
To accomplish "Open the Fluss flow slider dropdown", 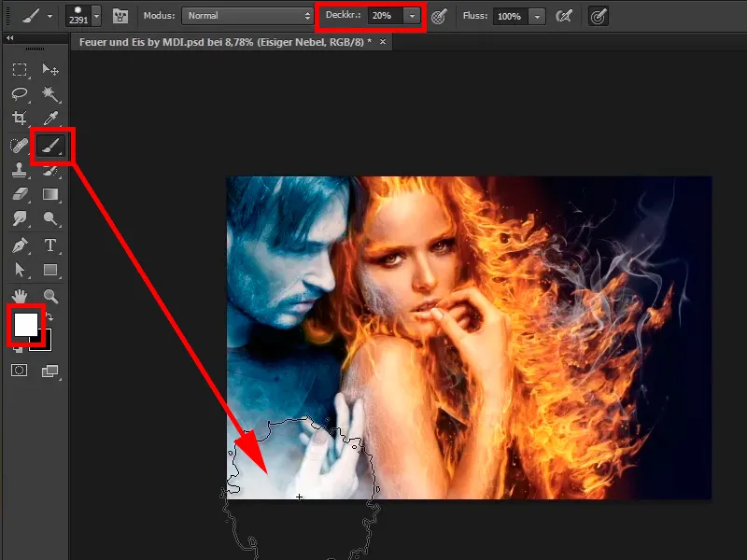I will click(x=537, y=17).
